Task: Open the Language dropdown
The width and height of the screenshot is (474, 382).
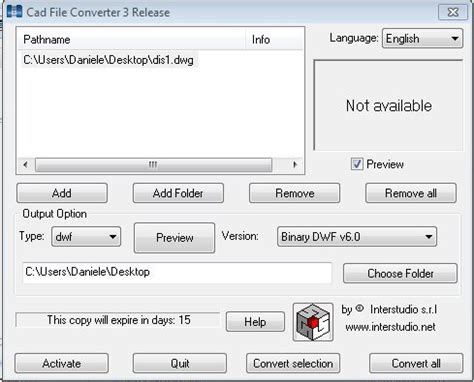Action: pos(422,39)
